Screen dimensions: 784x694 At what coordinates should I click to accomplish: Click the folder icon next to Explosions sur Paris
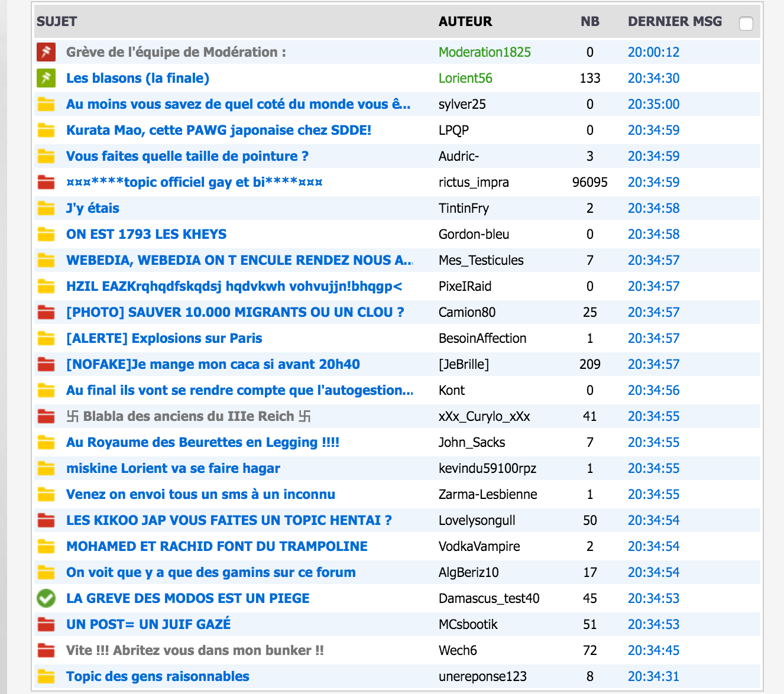click(x=46, y=338)
